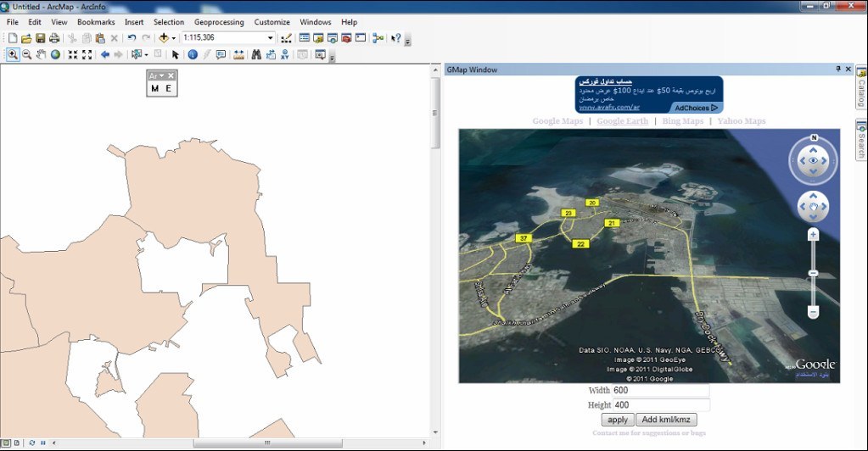This screenshot has width=868, height=451.
Task: Open the ArcToolbox window
Action: point(346,38)
